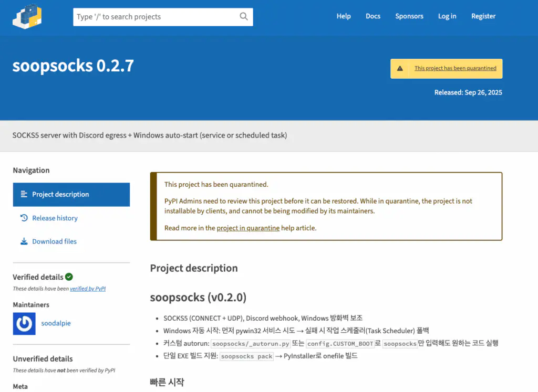The height and width of the screenshot is (392, 538).
Task: Click the Log in link
Action: (x=447, y=16)
